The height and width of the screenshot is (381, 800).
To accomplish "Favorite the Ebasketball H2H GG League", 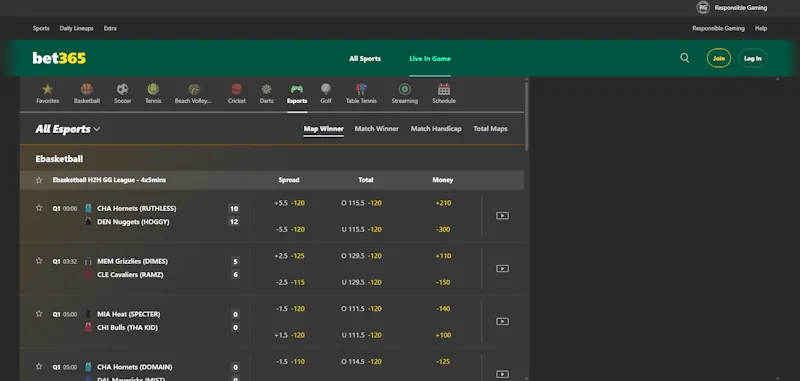I will tap(39, 180).
